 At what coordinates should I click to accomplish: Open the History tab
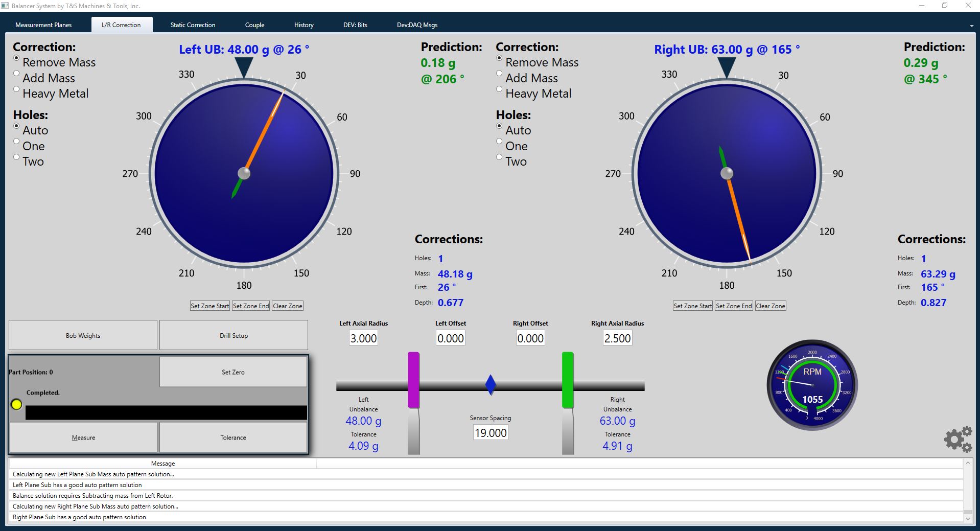(304, 25)
